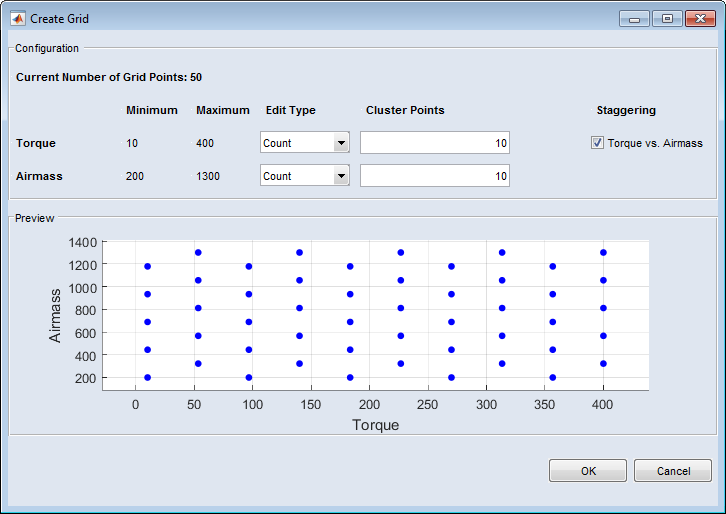Click the MATLAB icon in title bar
726x514 pixels.
pos(17,18)
